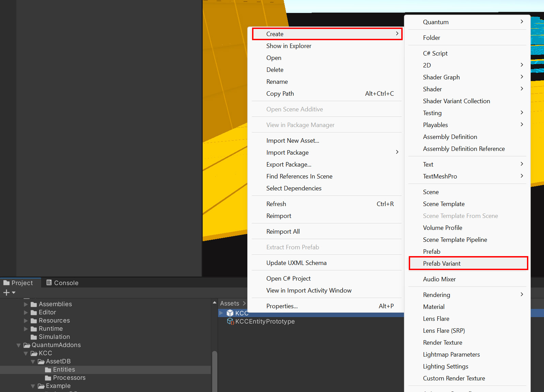Click the Console tab icon
The width and height of the screenshot is (544, 392).
click(49, 283)
